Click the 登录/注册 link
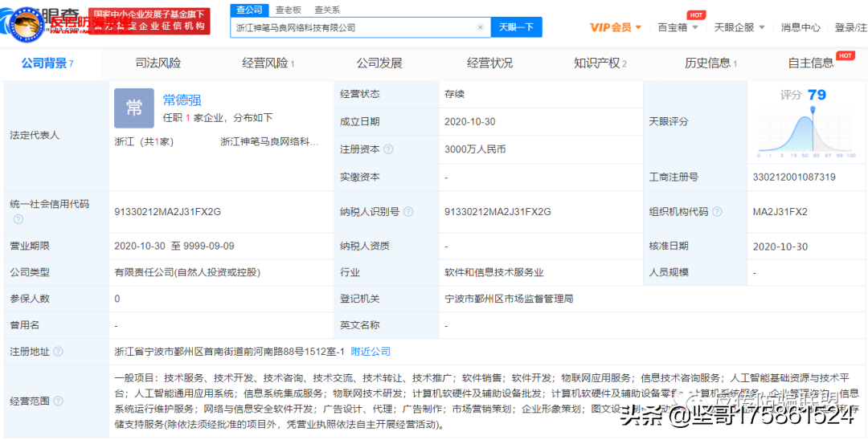The height and width of the screenshot is (440, 868). (x=851, y=27)
